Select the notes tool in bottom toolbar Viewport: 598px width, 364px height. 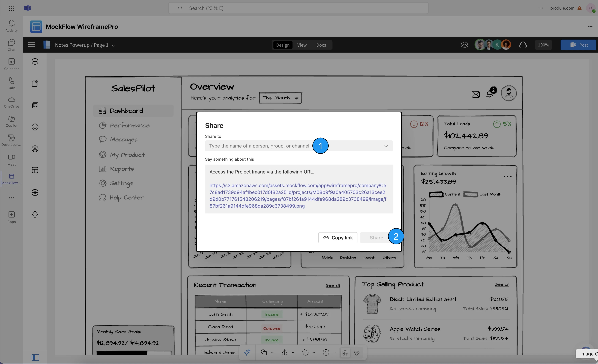coord(345,353)
